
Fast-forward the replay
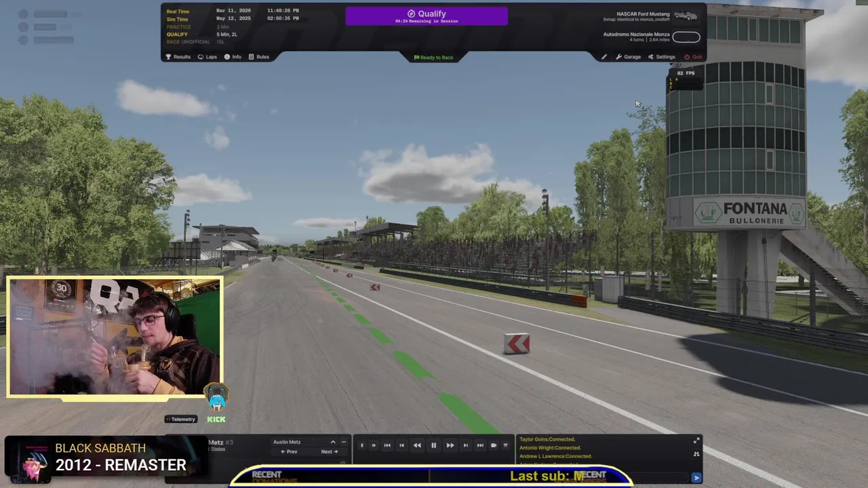tap(450, 445)
